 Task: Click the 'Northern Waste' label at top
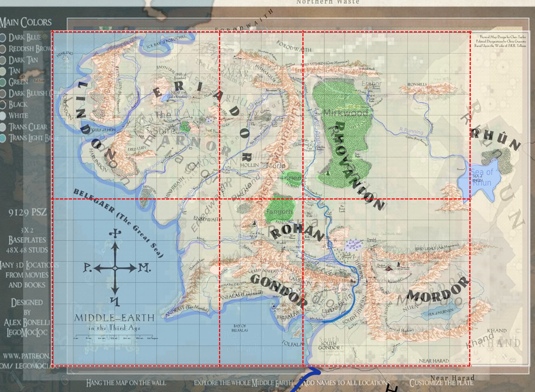click(x=328, y=2)
